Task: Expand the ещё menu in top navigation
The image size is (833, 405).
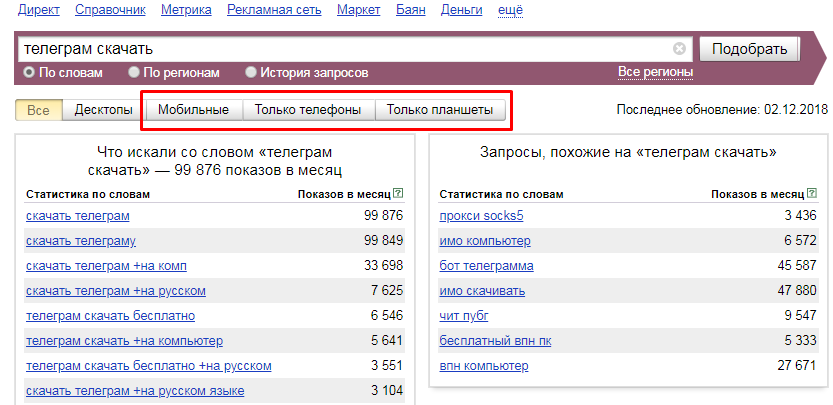Action: (x=511, y=10)
